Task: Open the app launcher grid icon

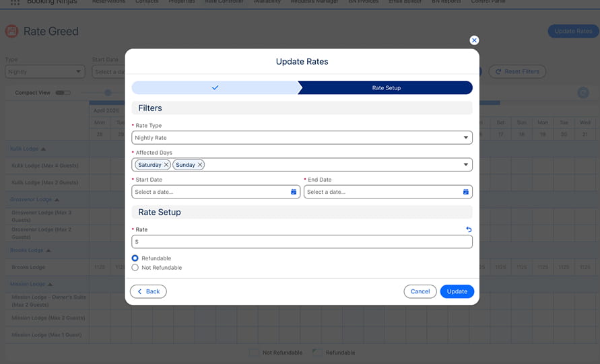Action: (15, 3)
